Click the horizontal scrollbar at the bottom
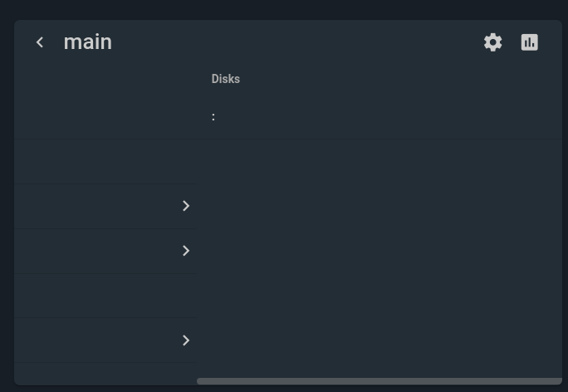Image resolution: width=568 pixels, height=392 pixels. point(379,381)
